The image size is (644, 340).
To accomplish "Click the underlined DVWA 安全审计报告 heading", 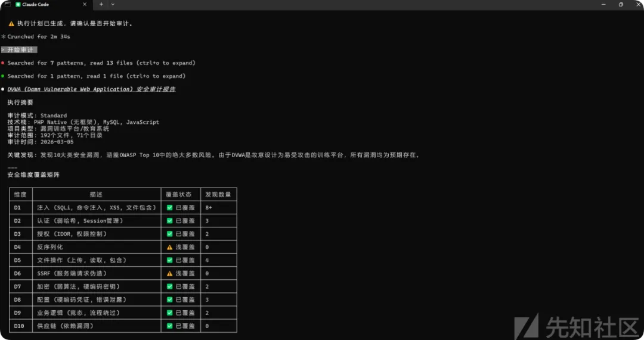I will 91,89.
